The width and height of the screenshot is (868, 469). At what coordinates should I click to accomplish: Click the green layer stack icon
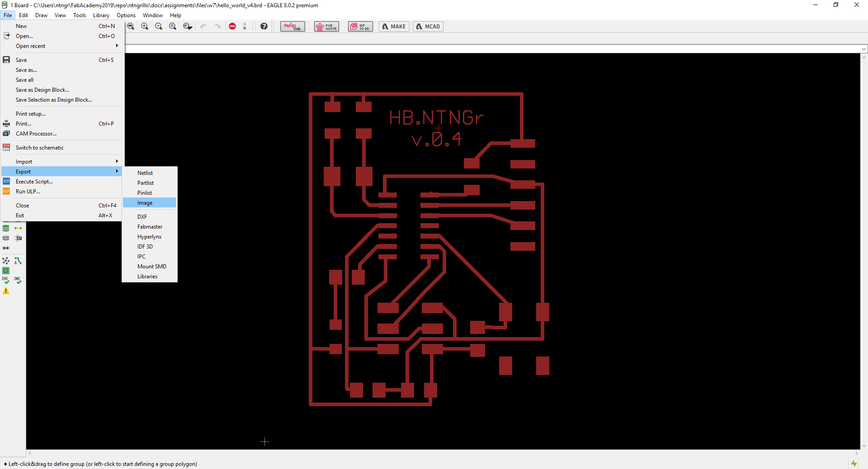tap(6, 228)
